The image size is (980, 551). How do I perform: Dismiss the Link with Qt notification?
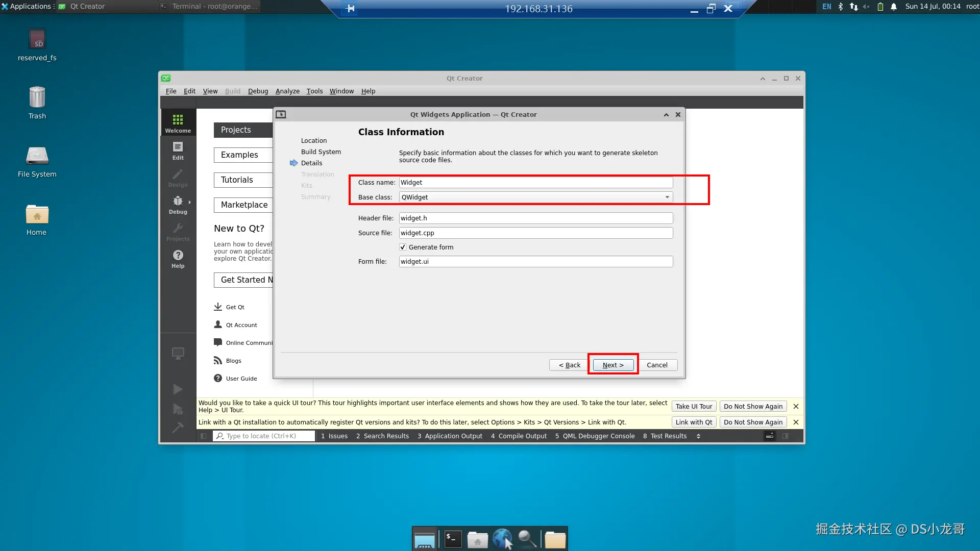(x=796, y=422)
